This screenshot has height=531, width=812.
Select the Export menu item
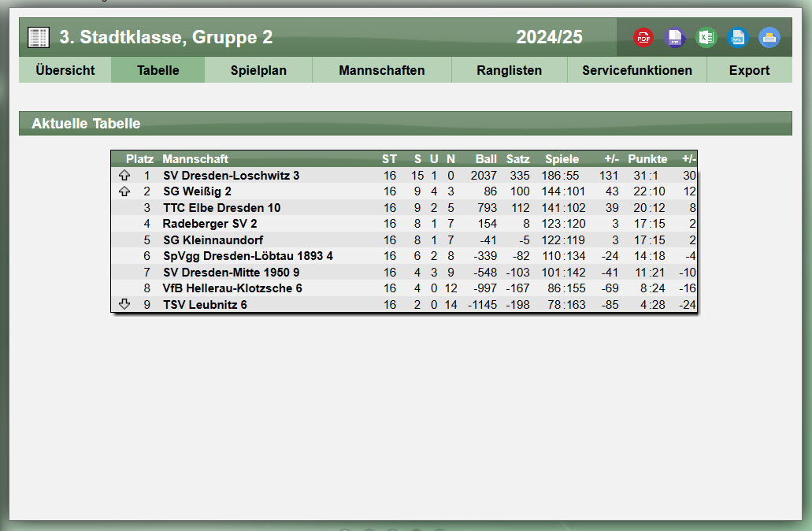tap(749, 70)
